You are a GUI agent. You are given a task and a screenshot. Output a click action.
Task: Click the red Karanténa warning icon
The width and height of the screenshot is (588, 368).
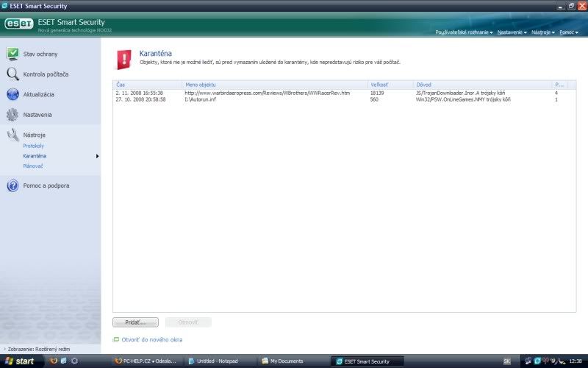click(124, 60)
